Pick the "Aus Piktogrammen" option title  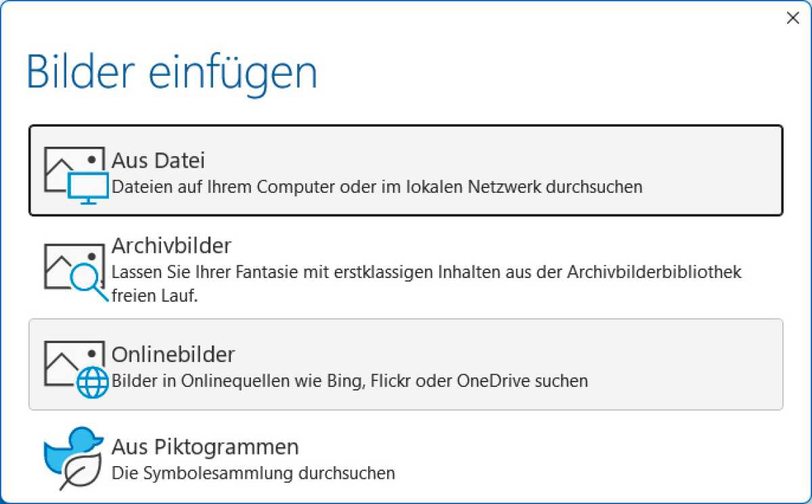[205, 447]
